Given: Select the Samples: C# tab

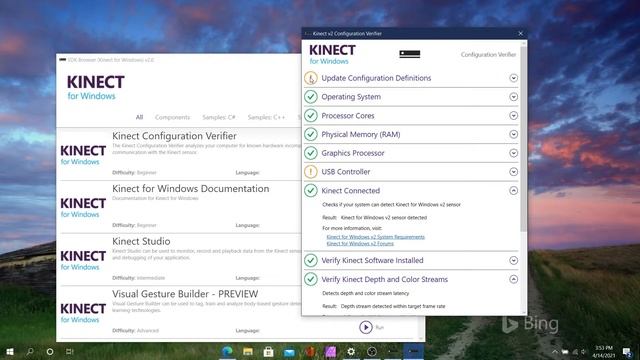Looking at the screenshot, I should click(x=219, y=117).
